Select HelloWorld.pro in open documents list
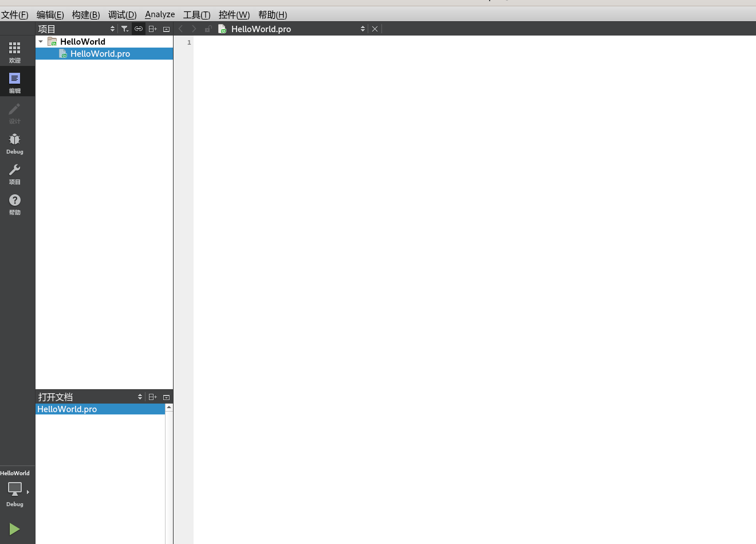 pyautogui.click(x=100, y=409)
